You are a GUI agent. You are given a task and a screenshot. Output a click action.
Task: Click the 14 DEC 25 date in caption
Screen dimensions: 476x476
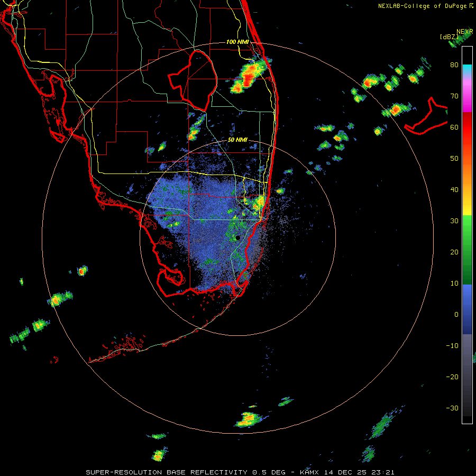point(347,472)
